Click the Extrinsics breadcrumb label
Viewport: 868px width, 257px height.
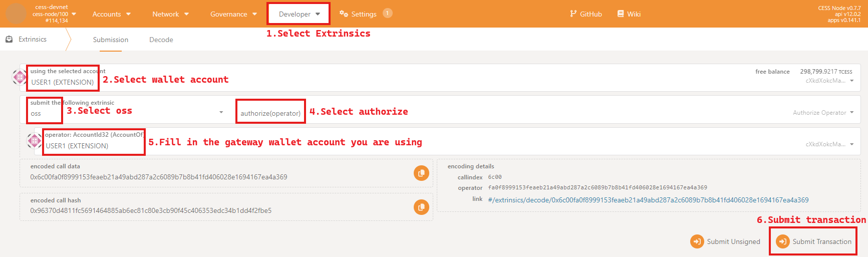point(33,39)
